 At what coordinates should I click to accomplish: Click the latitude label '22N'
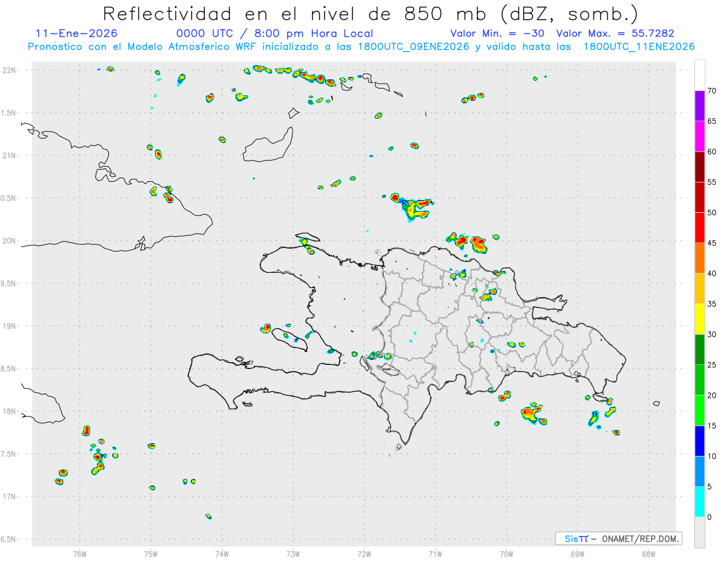(x=10, y=70)
